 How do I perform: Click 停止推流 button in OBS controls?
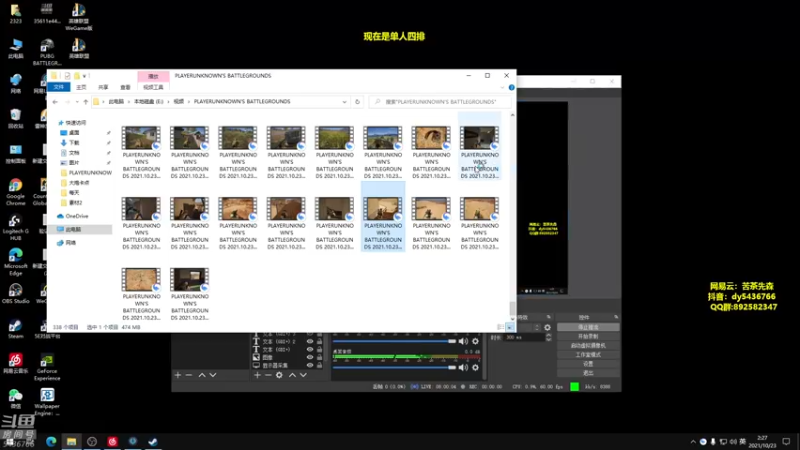tap(588, 327)
